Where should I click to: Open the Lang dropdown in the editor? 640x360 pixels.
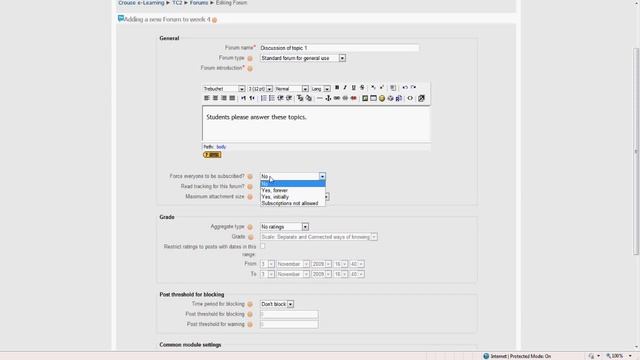pyautogui.click(x=320, y=89)
